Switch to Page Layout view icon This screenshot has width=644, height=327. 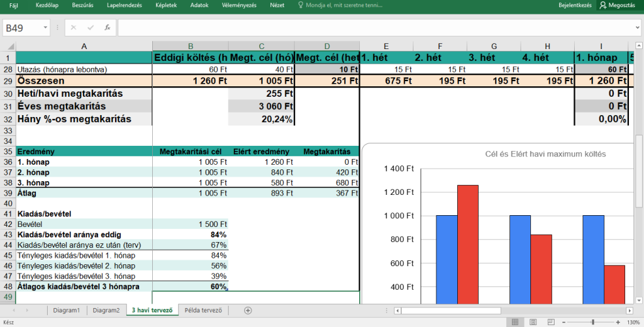[533, 322]
